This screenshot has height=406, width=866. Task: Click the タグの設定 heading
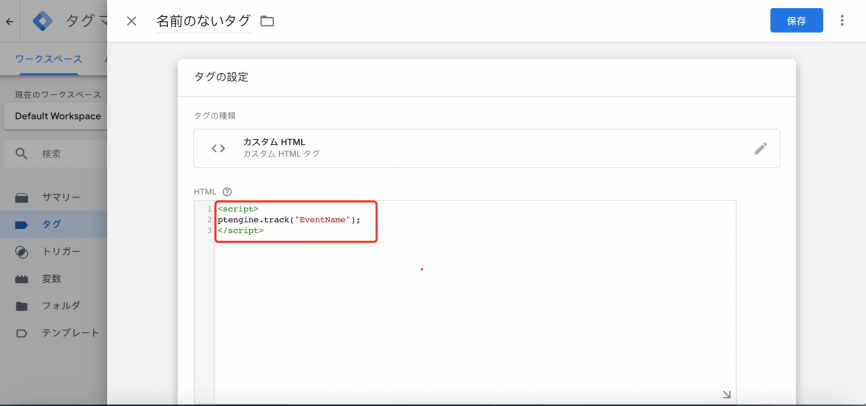[221, 77]
